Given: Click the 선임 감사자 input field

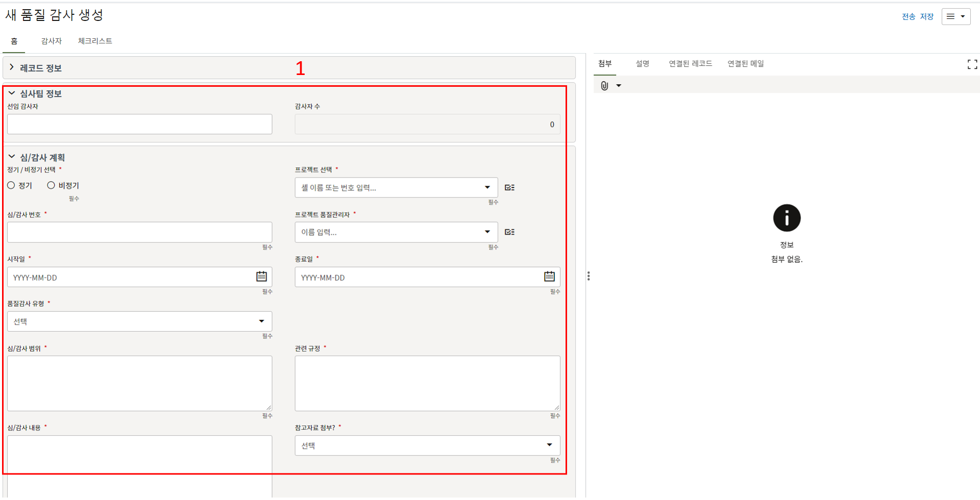Looking at the screenshot, I should (x=139, y=124).
